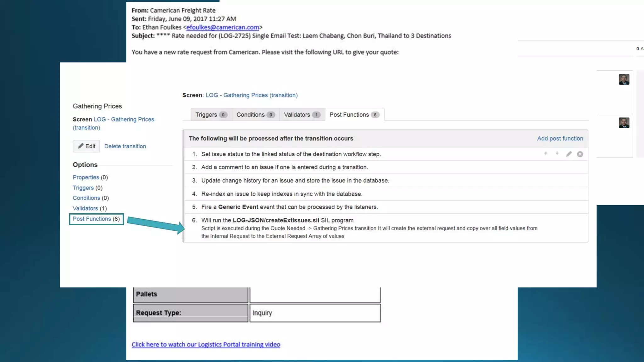Open Validators (1) sidebar option
This screenshot has width=644, height=362.
pyautogui.click(x=90, y=208)
